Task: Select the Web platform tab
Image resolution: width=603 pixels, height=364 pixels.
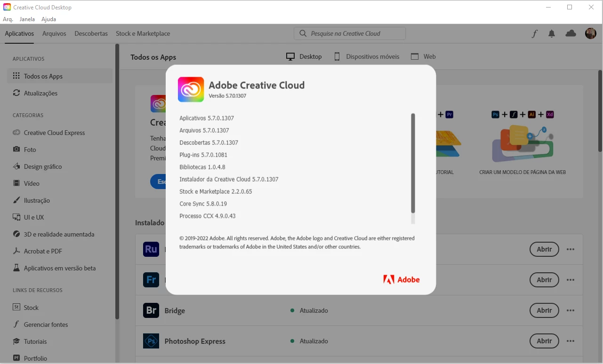Action: (x=423, y=56)
